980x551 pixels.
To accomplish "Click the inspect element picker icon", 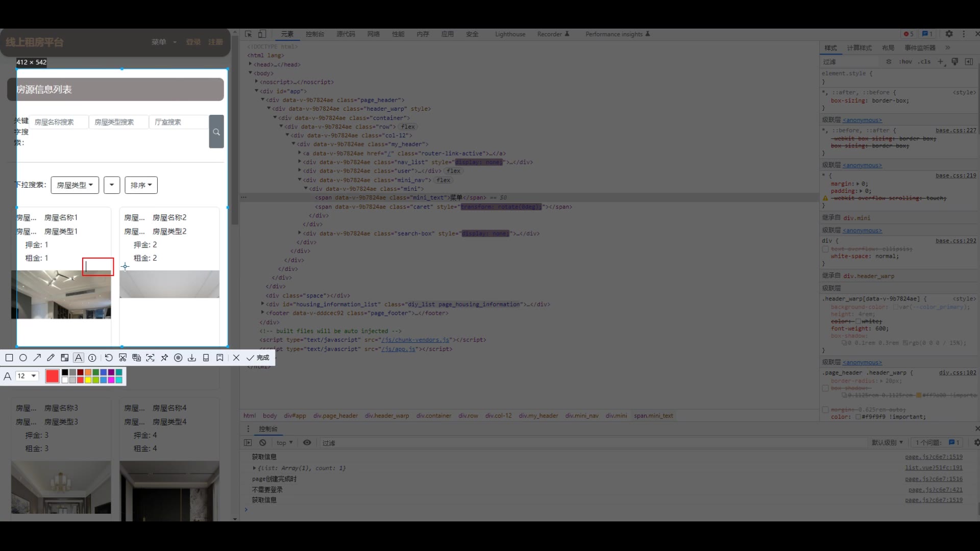I will tap(249, 34).
